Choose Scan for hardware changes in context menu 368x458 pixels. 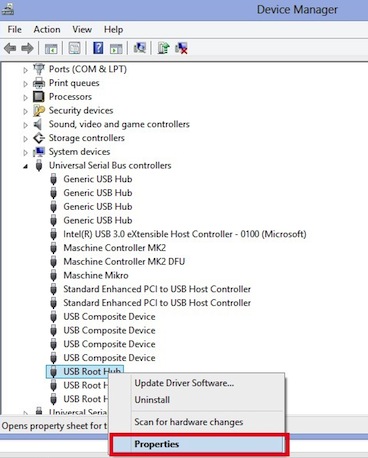click(197, 422)
